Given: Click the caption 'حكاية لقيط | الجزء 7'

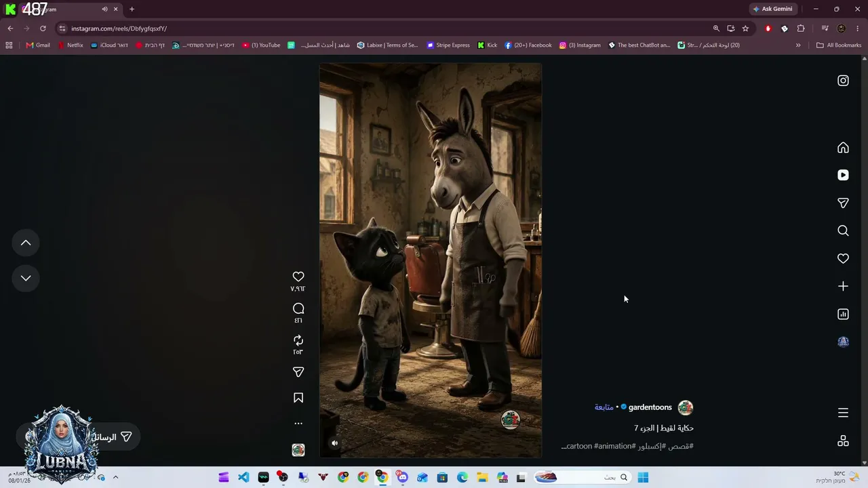Looking at the screenshot, I should (x=664, y=428).
